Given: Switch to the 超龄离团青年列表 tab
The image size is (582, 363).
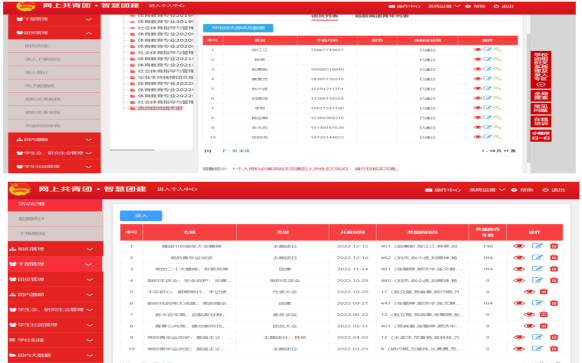Looking at the screenshot, I should click(382, 16).
